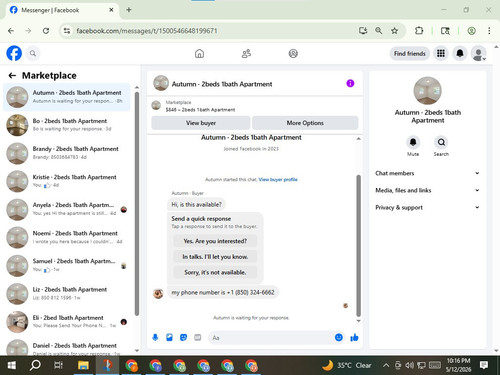
Task: Click the Find friends button
Action: tap(410, 53)
